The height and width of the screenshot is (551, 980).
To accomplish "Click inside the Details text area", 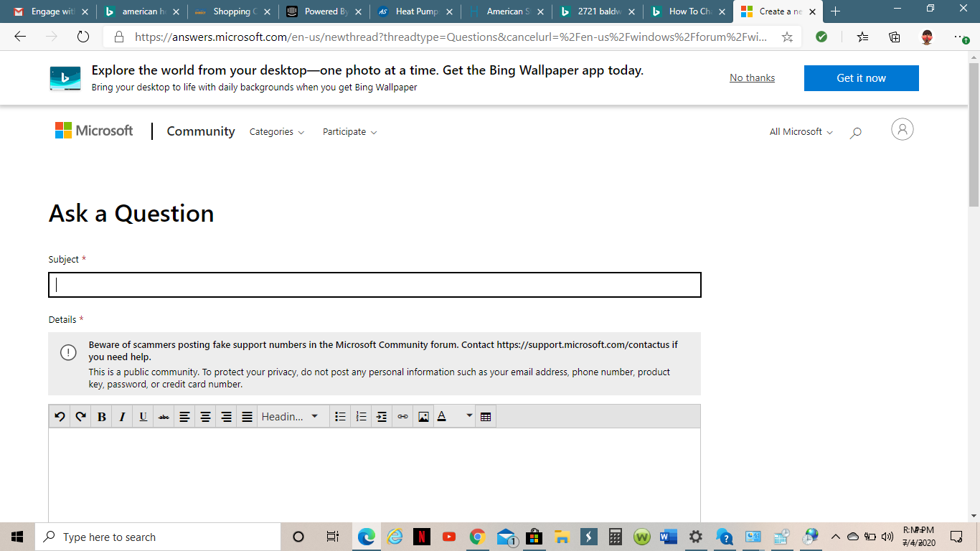I will (x=374, y=475).
